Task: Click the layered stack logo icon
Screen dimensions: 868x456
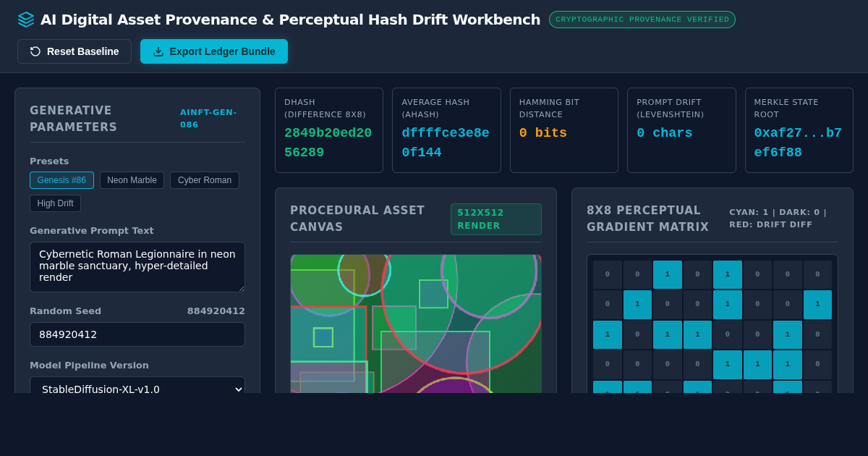Action: point(26,20)
